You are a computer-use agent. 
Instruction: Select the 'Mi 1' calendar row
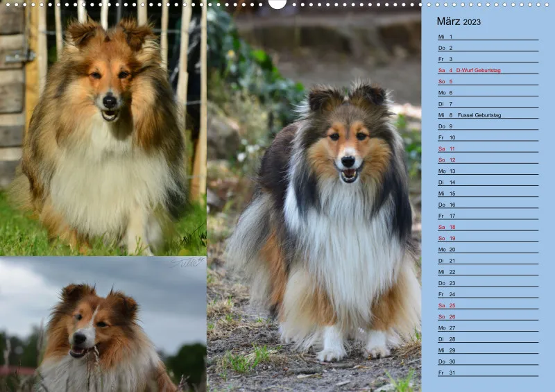[x=488, y=37]
